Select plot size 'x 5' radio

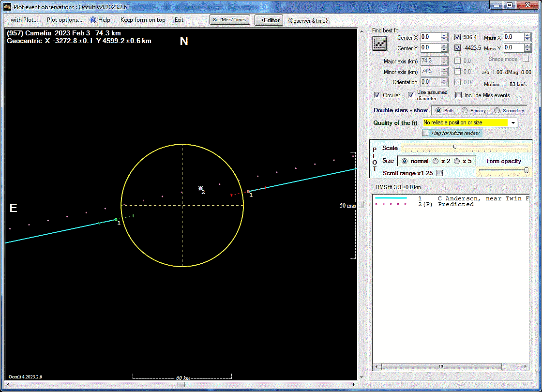click(x=457, y=161)
